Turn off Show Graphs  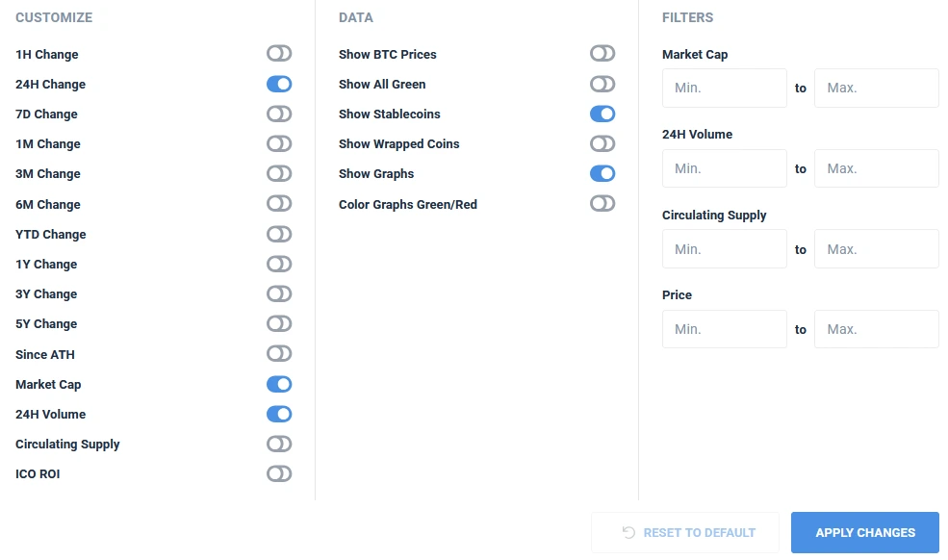602,173
